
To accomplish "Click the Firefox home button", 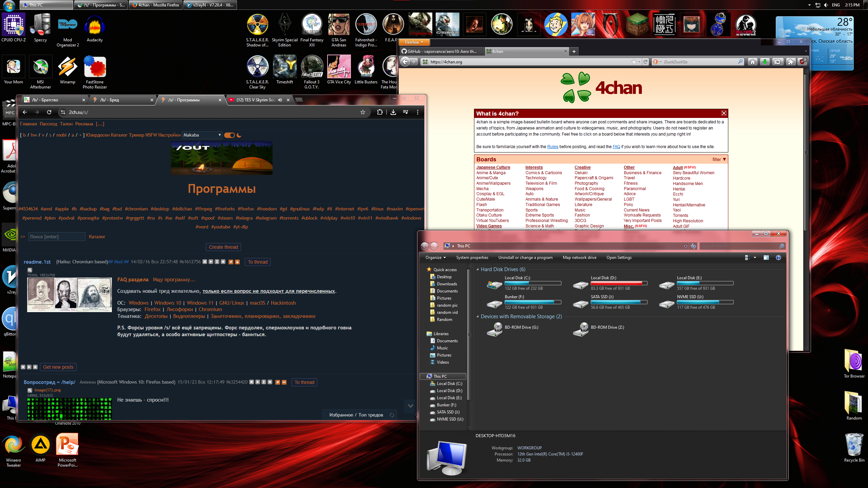I will point(753,62).
